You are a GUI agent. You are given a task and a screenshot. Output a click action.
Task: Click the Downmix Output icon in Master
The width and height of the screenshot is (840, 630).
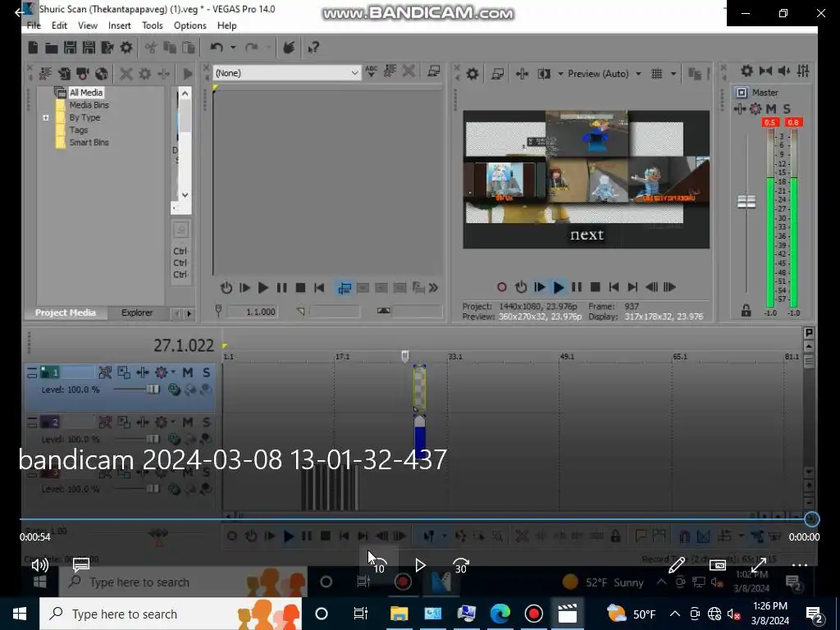pyautogui.click(x=765, y=71)
